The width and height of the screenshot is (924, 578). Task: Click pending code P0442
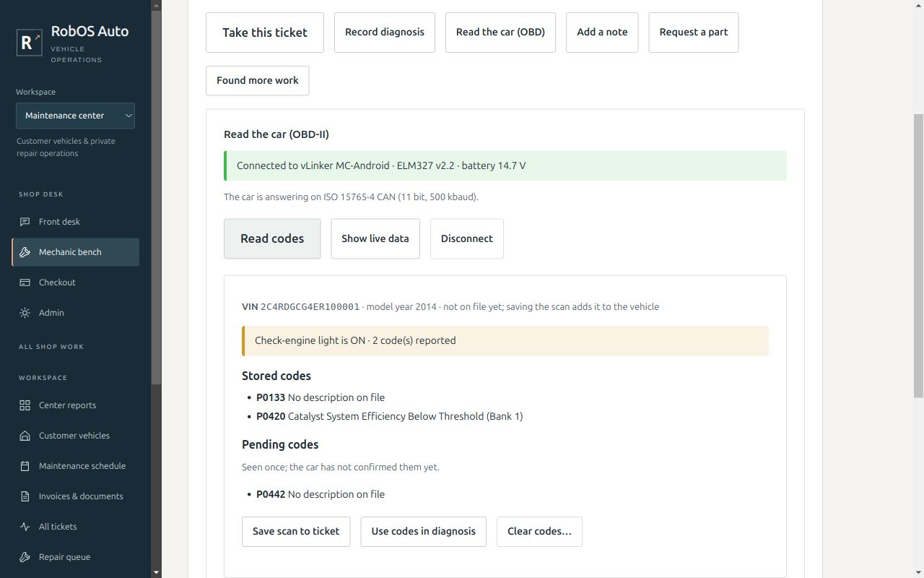point(271,494)
